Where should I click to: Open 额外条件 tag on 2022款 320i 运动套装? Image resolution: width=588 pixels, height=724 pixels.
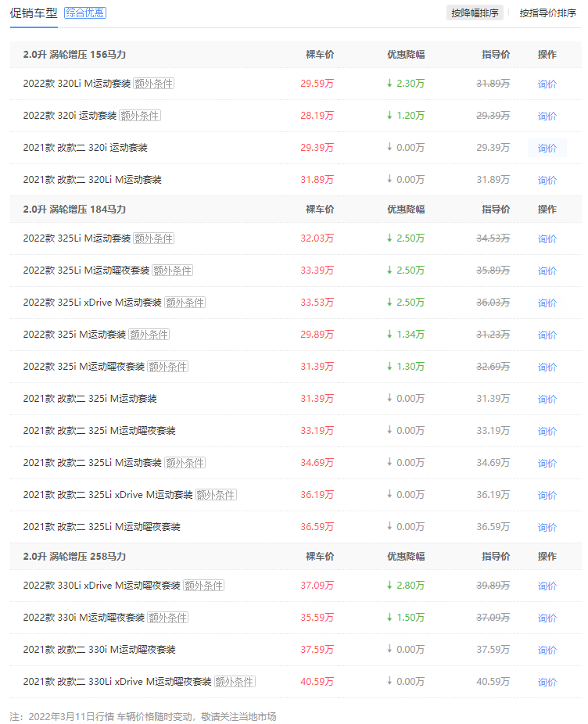[x=140, y=116]
